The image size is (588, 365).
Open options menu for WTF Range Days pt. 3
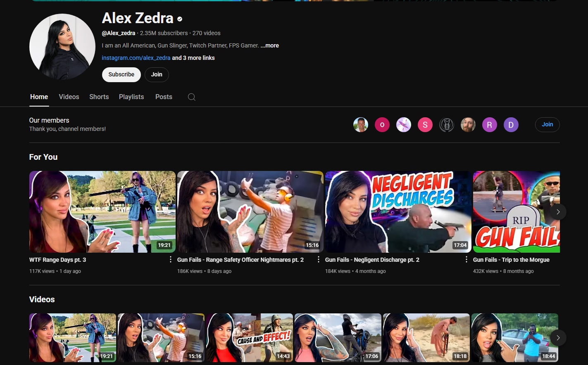171,259
